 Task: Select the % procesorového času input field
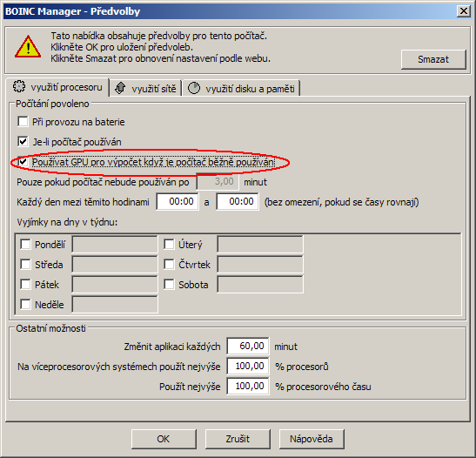[248, 386]
